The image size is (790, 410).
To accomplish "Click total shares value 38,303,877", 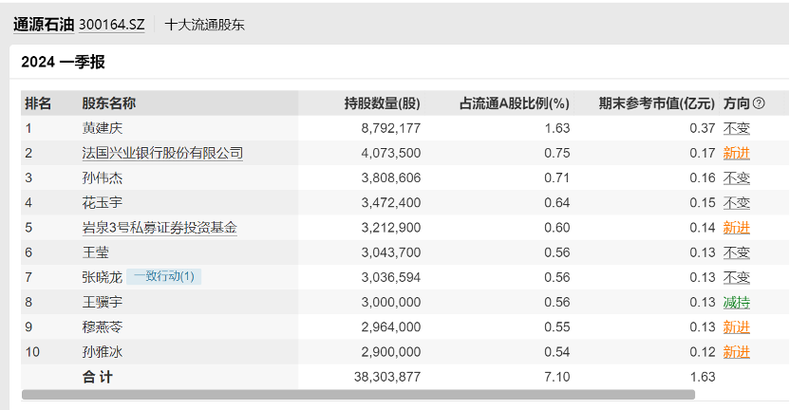I will [x=387, y=377].
